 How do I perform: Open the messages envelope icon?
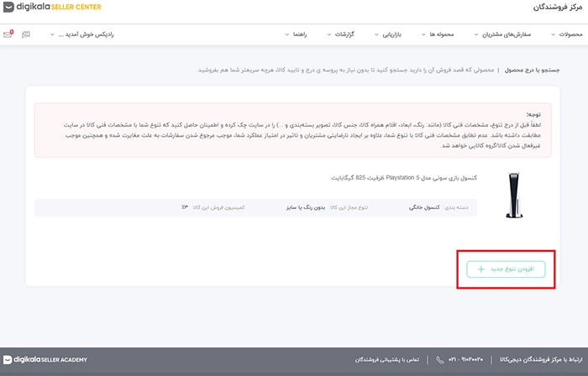8,34
